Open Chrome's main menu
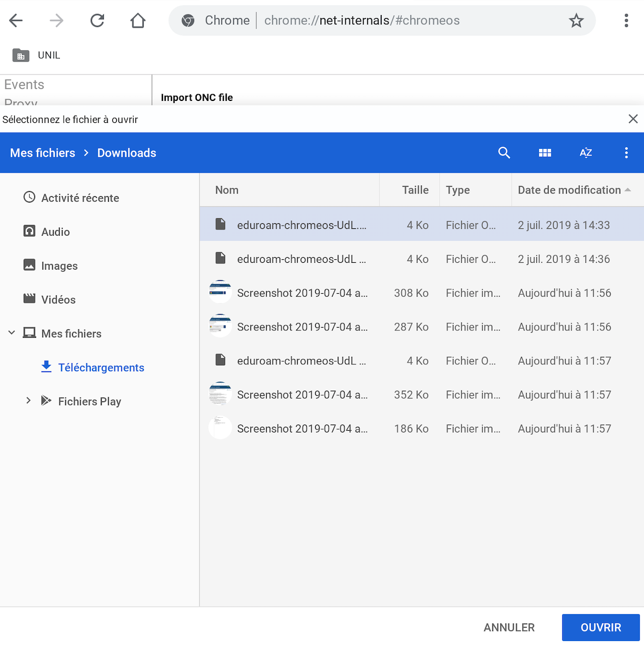The image size is (644, 645). point(626,21)
